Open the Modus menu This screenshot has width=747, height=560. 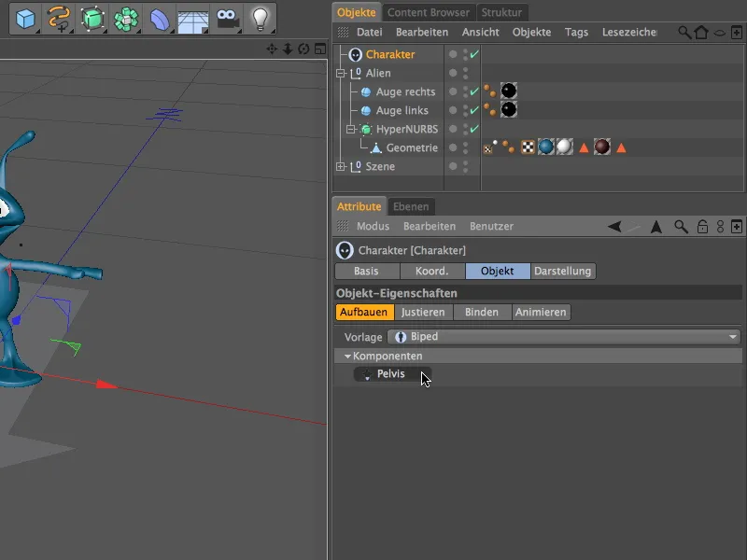pos(373,226)
